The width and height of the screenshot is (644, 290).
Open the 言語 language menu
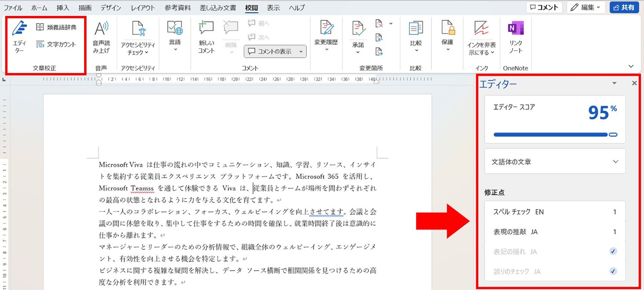(175, 36)
